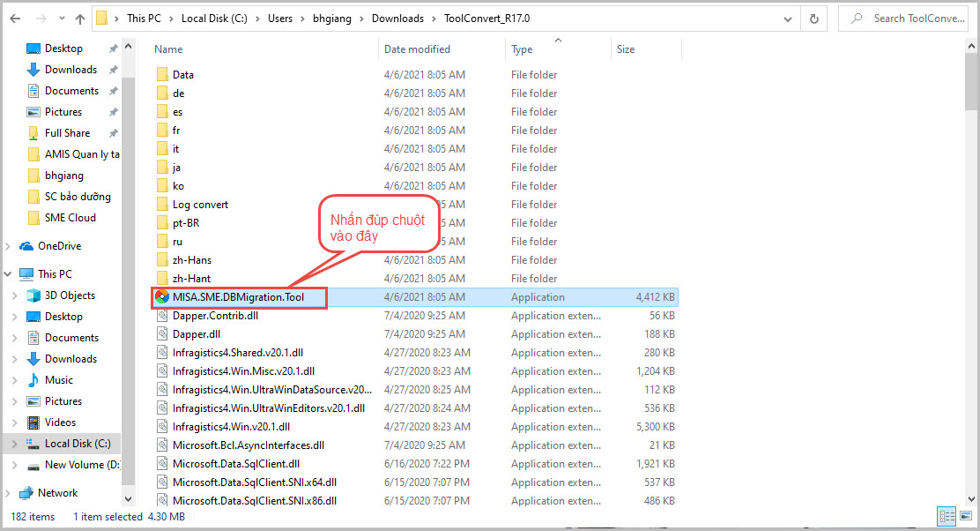Select the Microsoft.Data.SqlClient.dll file icon

coord(162,464)
